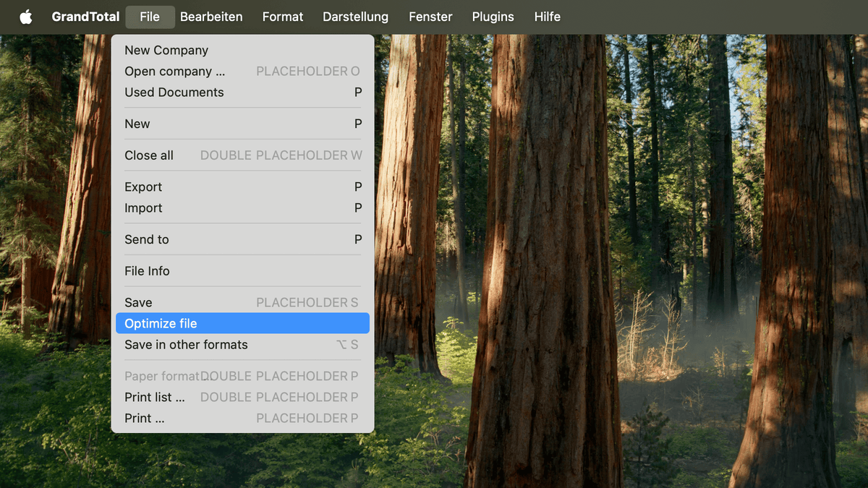
Task: Open the Send to submenu entry
Action: coord(146,239)
